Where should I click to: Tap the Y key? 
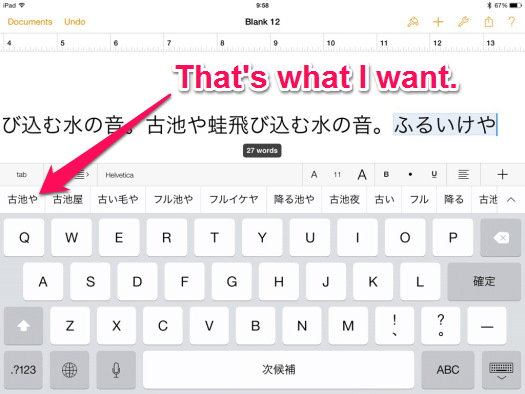[262, 238]
